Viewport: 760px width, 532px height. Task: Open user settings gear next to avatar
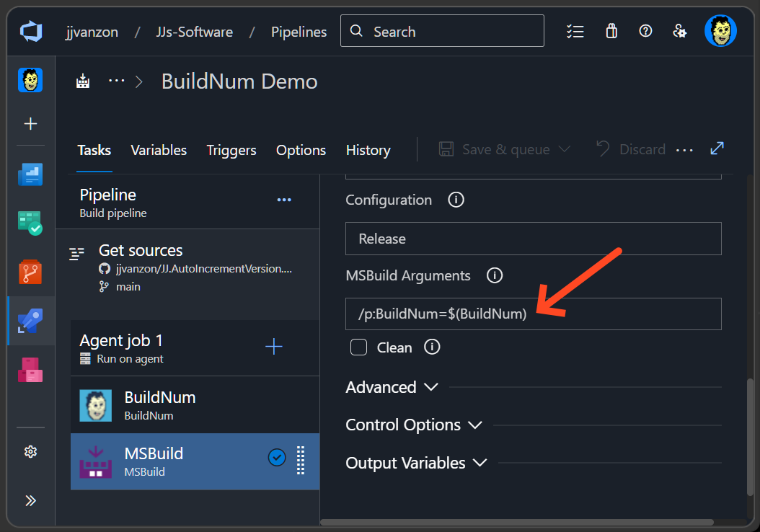pyautogui.click(x=680, y=31)
